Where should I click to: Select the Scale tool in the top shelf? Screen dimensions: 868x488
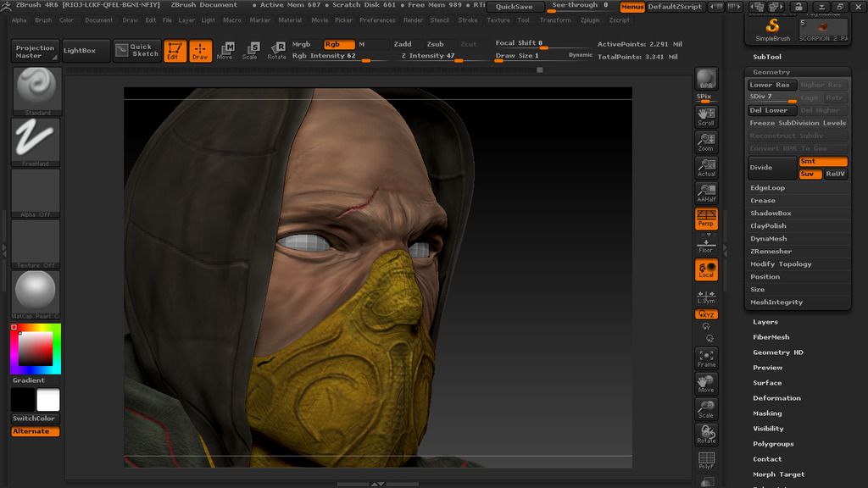[250, 50]
